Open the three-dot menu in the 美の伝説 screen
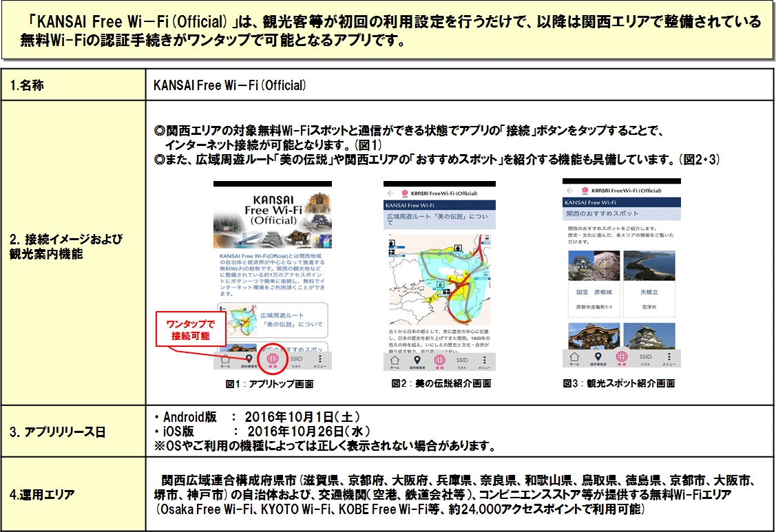Screen dimensions: 776x532 484,361
